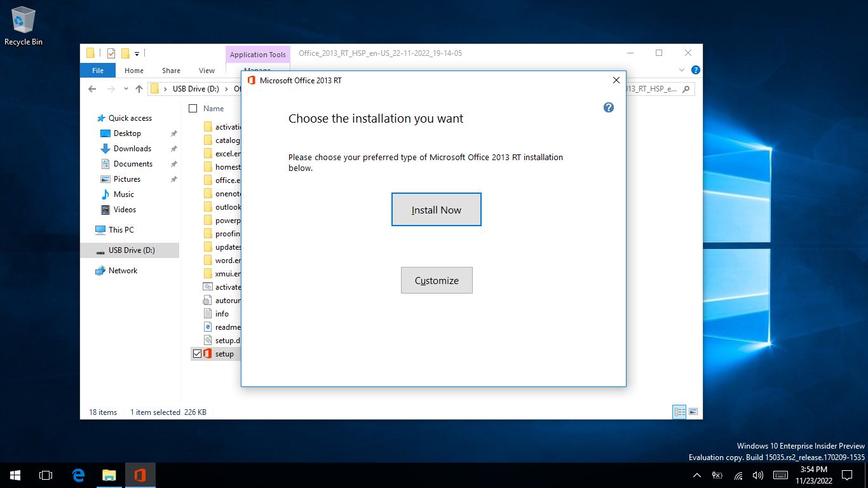Viewport: 868px width, 488px height.
Task: Select the Application Tools contextual tab
Action: 258,55
